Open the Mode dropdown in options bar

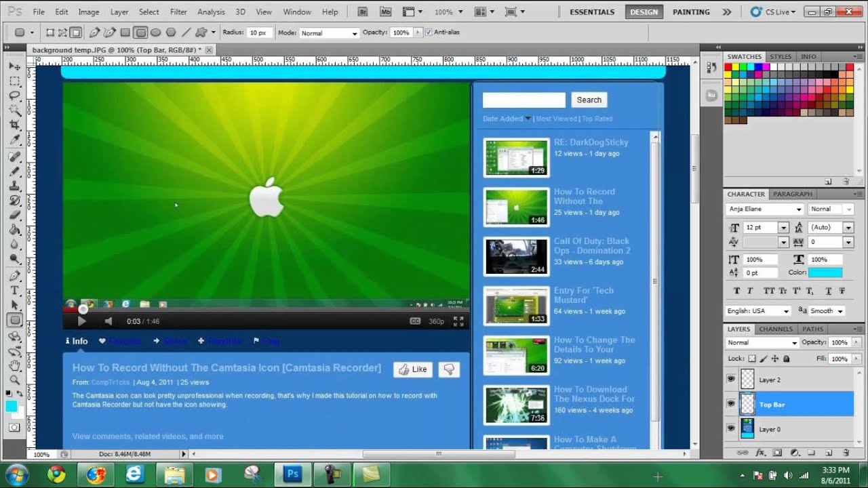329,33
